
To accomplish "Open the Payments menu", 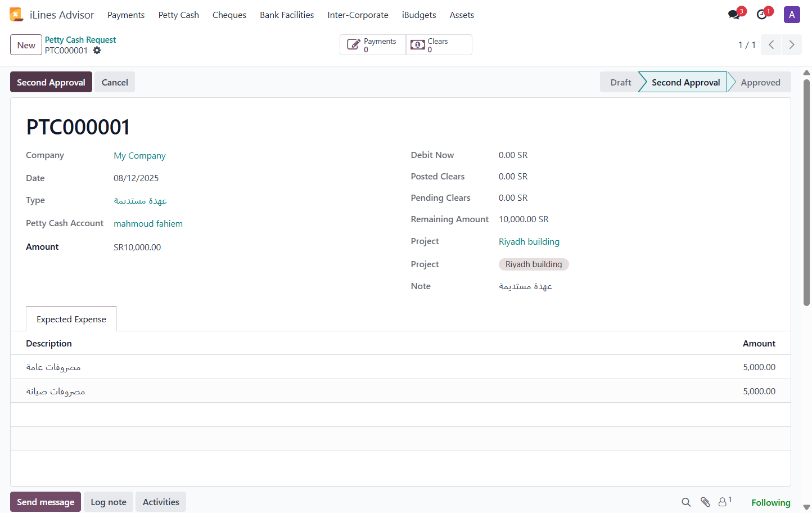I will tap(126, 15).
